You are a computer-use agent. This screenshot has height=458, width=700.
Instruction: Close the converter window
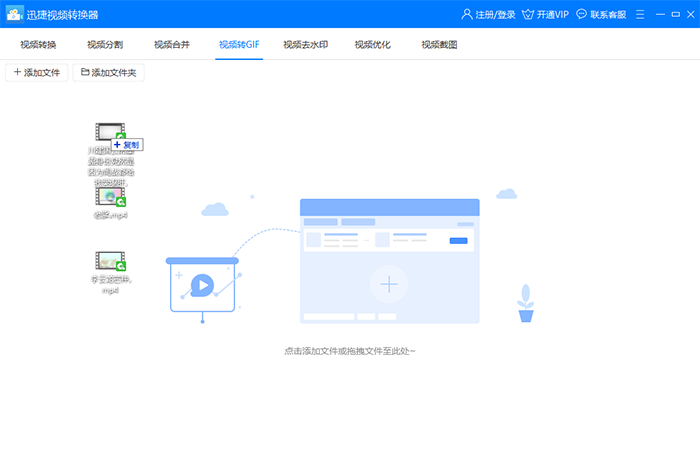[x=690, y=15]
